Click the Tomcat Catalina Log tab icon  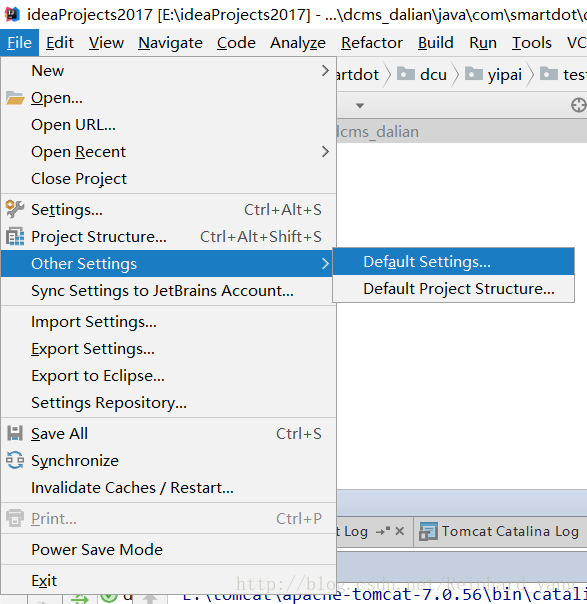428,532
